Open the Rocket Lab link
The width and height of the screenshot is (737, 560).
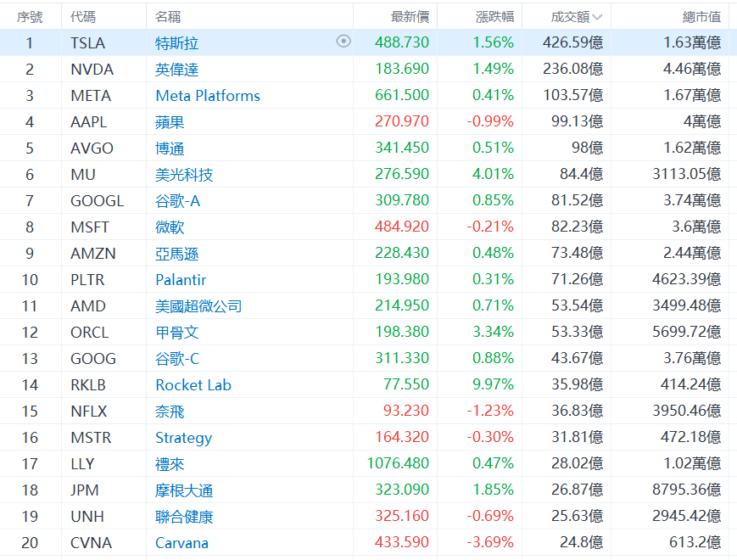(x=193, y=385)
